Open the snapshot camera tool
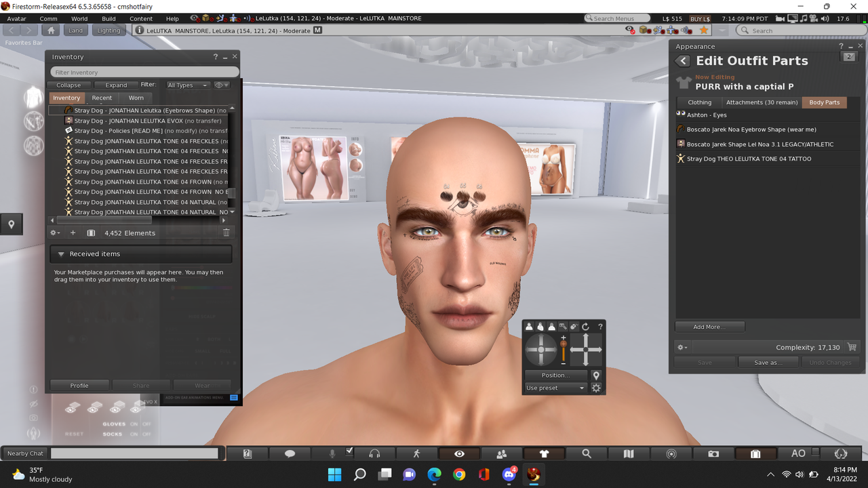This screenshot has width=868, height=488. pos(712,453)
